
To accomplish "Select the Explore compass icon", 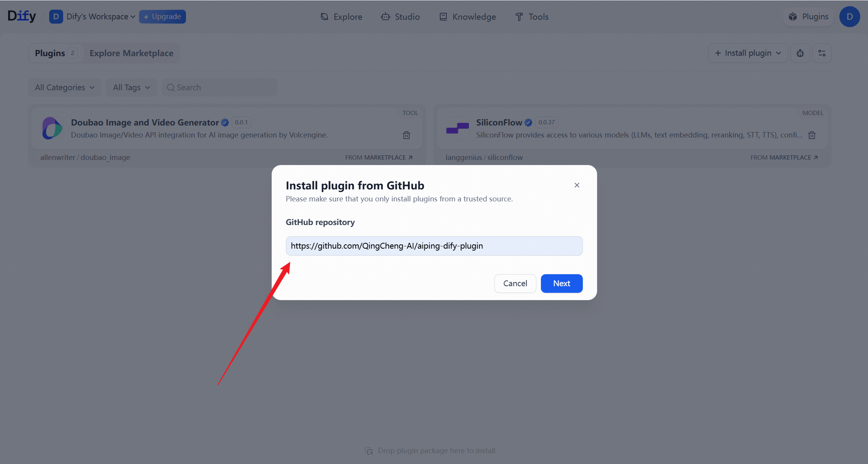I will coord(324,17).
